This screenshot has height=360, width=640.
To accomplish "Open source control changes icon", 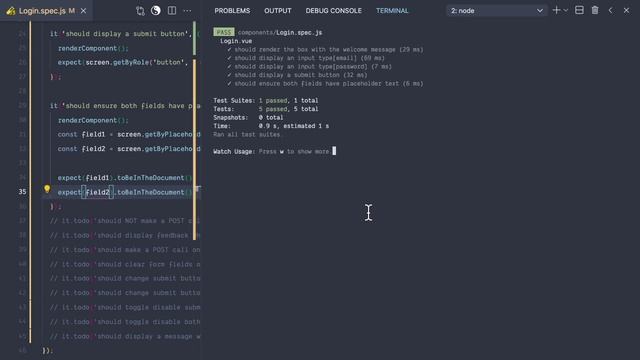I will pos(140,11).
